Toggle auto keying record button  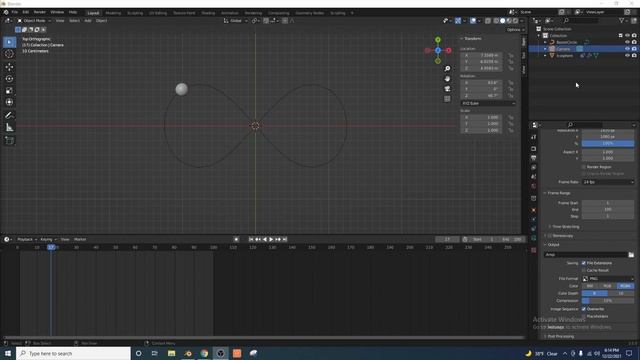click(x=236, y=240)
